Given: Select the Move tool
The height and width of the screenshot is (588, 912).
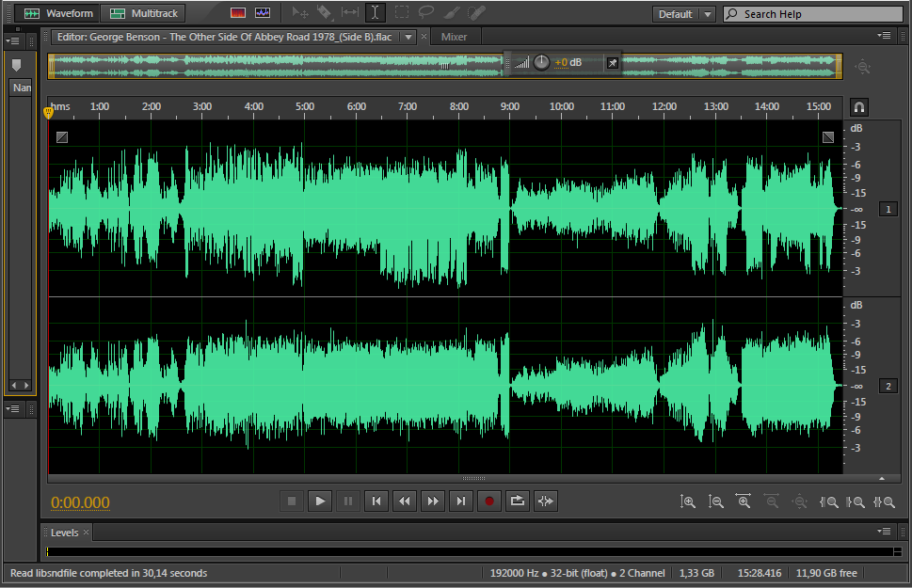Looking at the screenshot, I should coord(300,13).
